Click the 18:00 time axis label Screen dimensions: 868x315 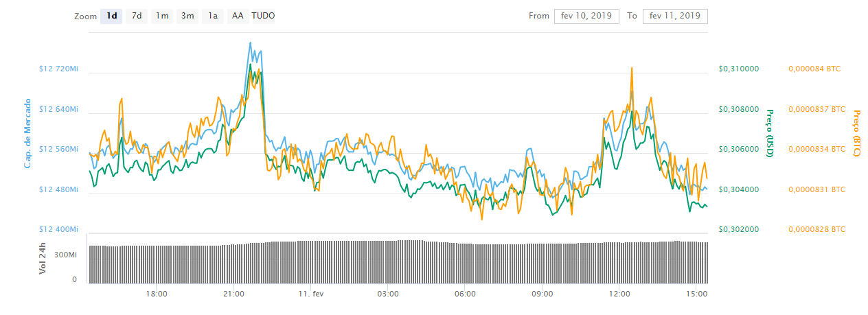coord(157,294)
